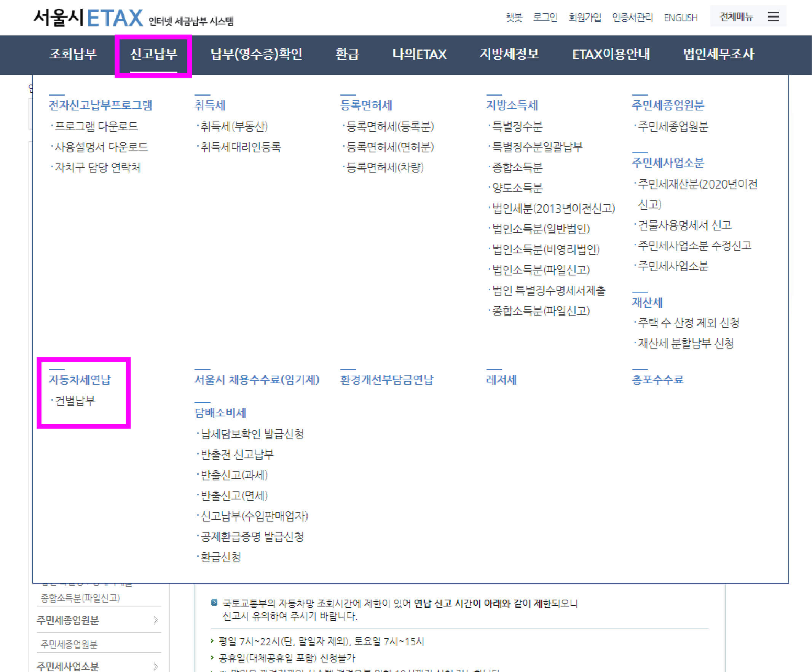Viewport: 812px width, 672px height.
Task: Click 특별징수분 under 지방소득세
Action: [x=517, y=126]
